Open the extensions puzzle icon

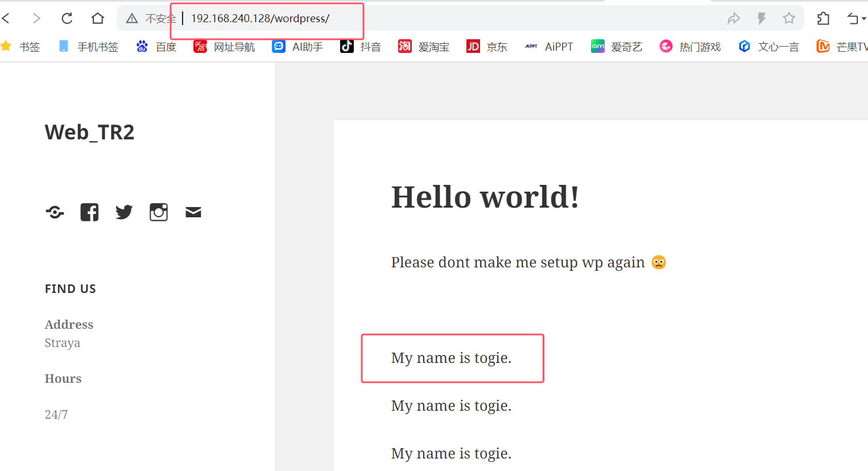[823, 18]
